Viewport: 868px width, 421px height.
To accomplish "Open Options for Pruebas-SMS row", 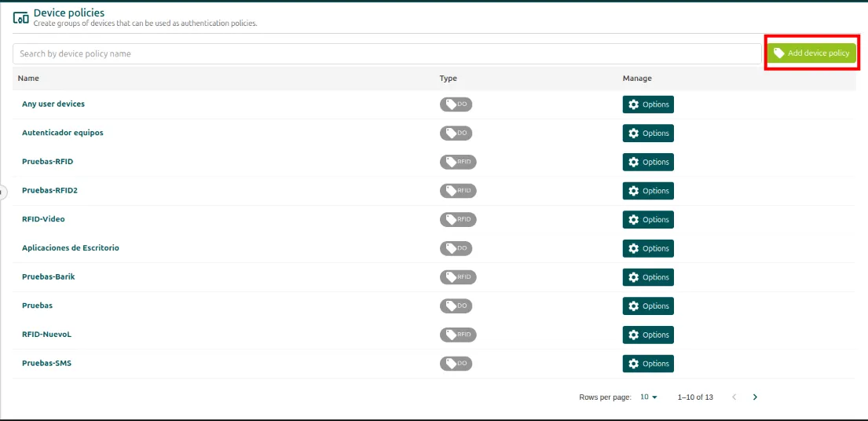I will [x=648, y=364].
